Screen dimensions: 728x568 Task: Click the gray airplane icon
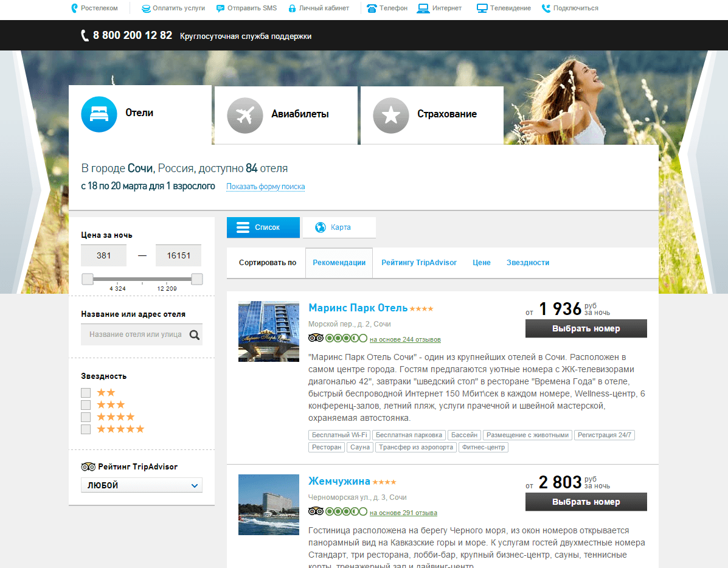(x=244, y=115)
